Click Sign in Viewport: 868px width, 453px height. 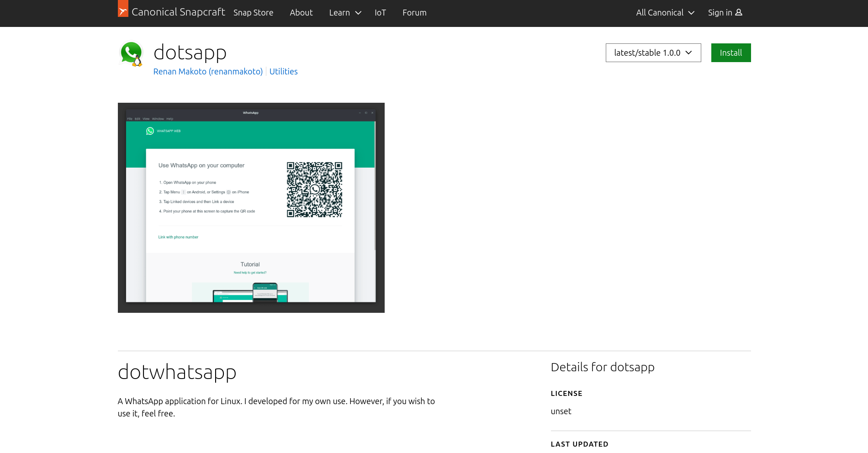(x=725, y=13)
